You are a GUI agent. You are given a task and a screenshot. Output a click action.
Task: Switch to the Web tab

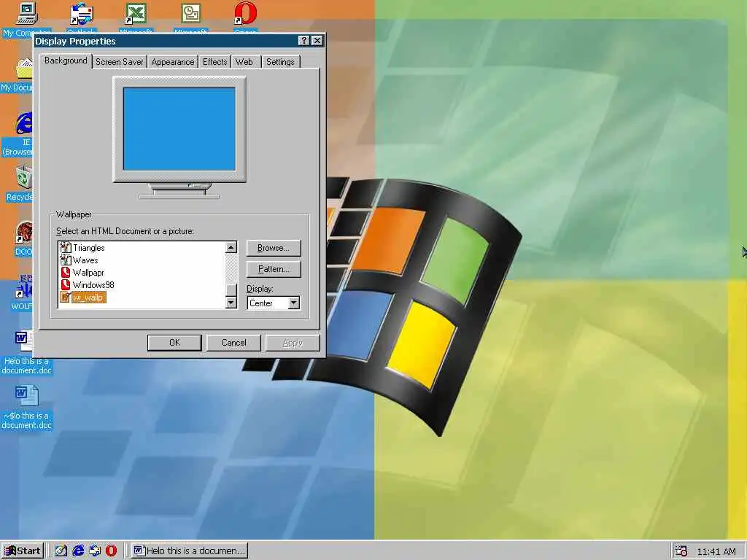tap(244, 62)
